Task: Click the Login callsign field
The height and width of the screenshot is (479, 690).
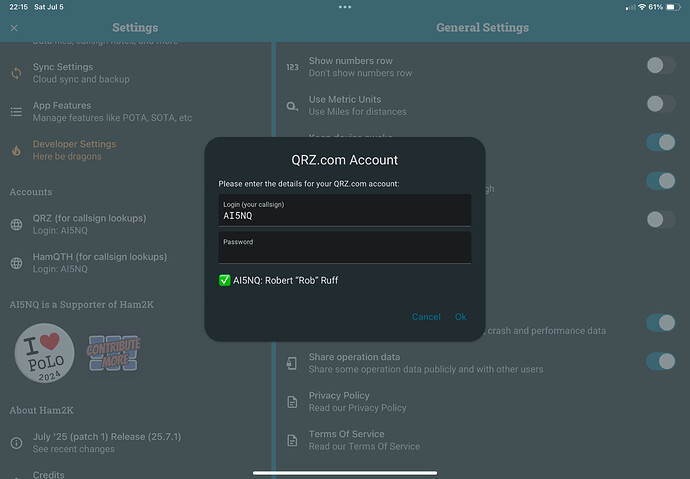Action: (x=345, y=210)
